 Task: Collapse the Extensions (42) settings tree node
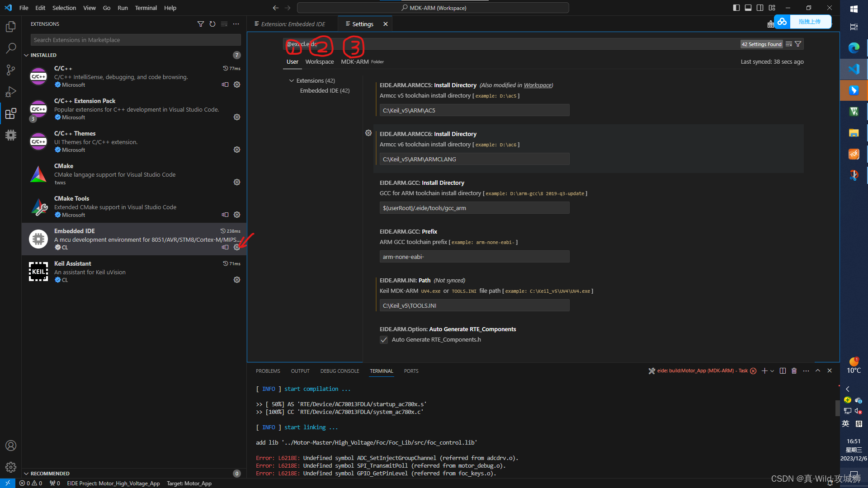click(292, 80)
